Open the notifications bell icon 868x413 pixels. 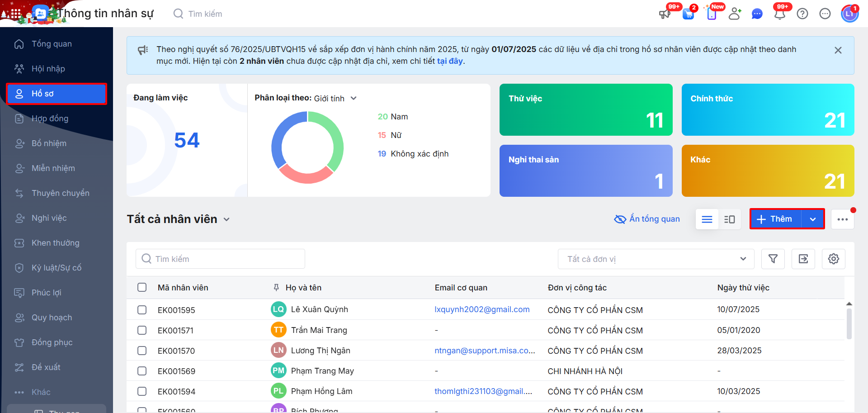(x=779, y=14)
